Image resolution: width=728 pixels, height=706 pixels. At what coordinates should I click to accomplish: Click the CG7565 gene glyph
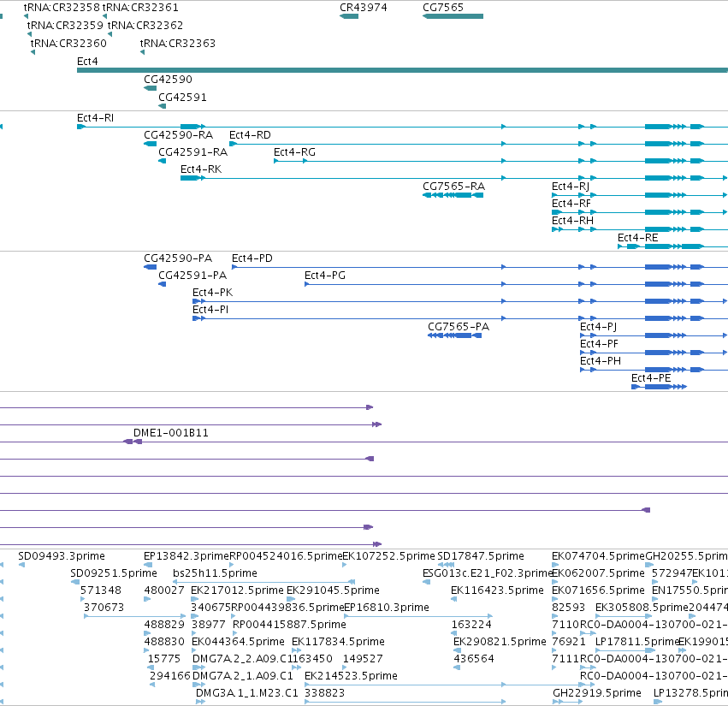[453, 16]
